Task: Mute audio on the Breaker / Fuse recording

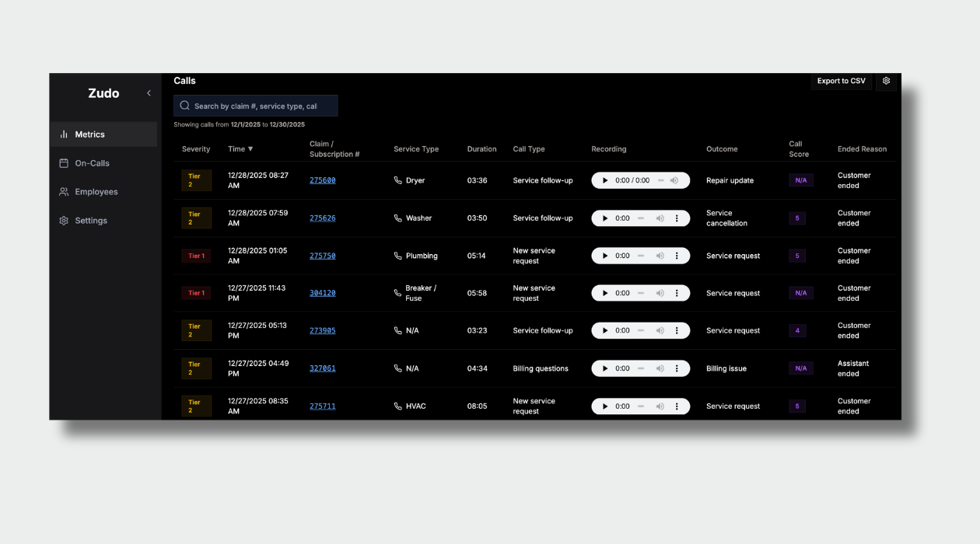Action: pyautogui.click(x=660, y=293)
